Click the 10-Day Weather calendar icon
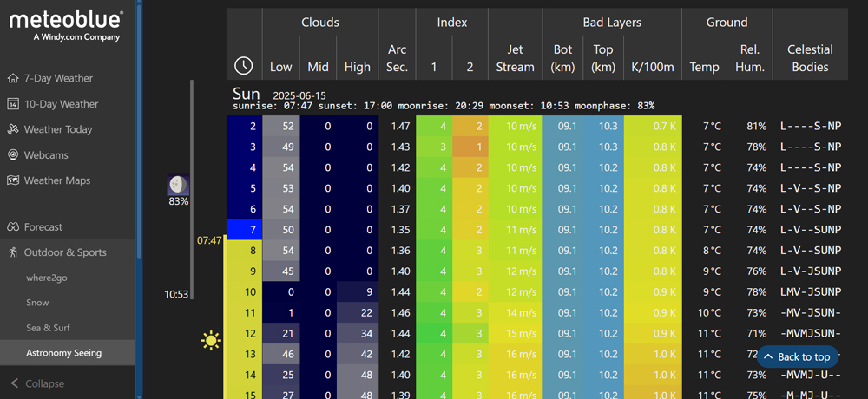Screen dimensions: 868x399 pos(13,103)
